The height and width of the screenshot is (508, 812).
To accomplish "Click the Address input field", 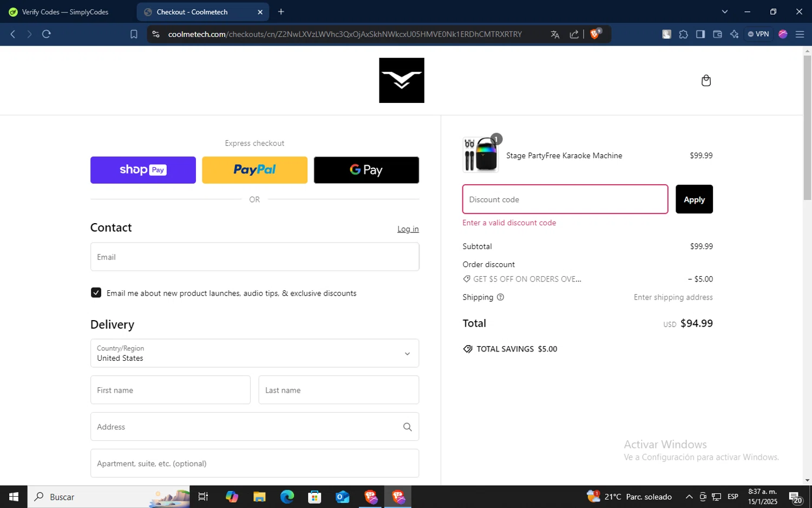I will pos(254,427).
